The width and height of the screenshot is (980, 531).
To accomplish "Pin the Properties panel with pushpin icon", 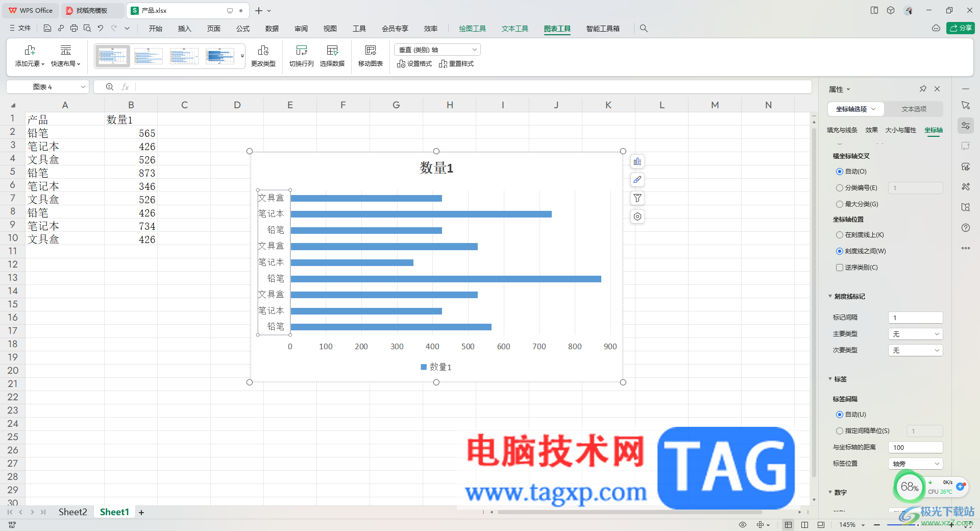I will click(x=923, y=89).
